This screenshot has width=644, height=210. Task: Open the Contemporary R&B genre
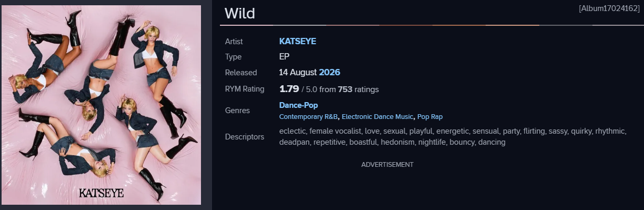point(308,116)
